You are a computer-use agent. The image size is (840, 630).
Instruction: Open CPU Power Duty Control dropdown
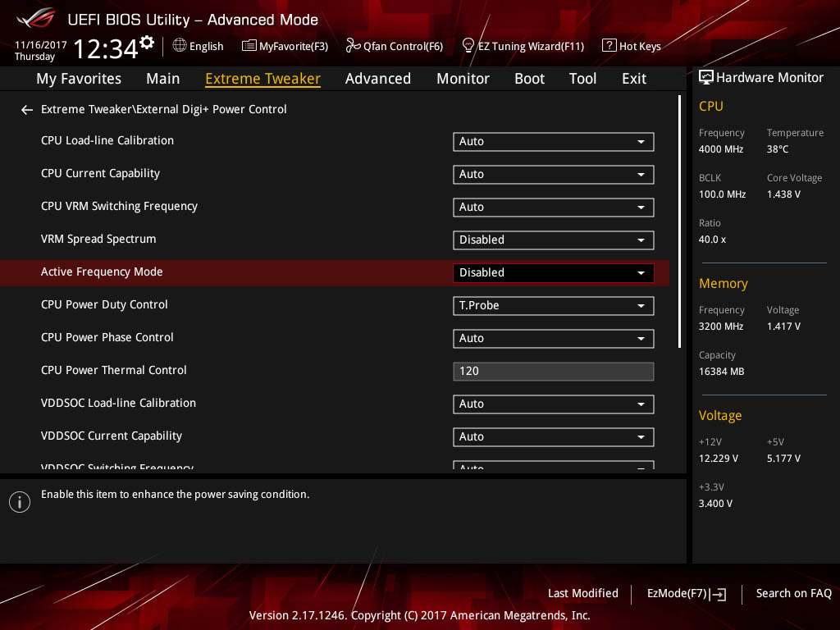pos(554,305)
